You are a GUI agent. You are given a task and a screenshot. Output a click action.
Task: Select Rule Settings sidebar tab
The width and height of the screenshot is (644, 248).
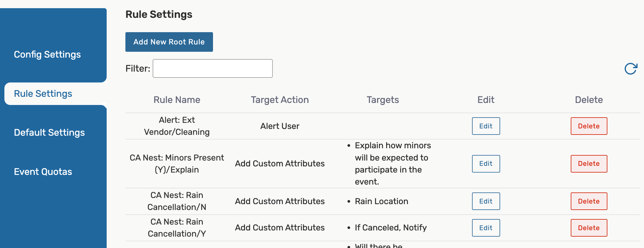pyautogui.click(x=43, y=94)
